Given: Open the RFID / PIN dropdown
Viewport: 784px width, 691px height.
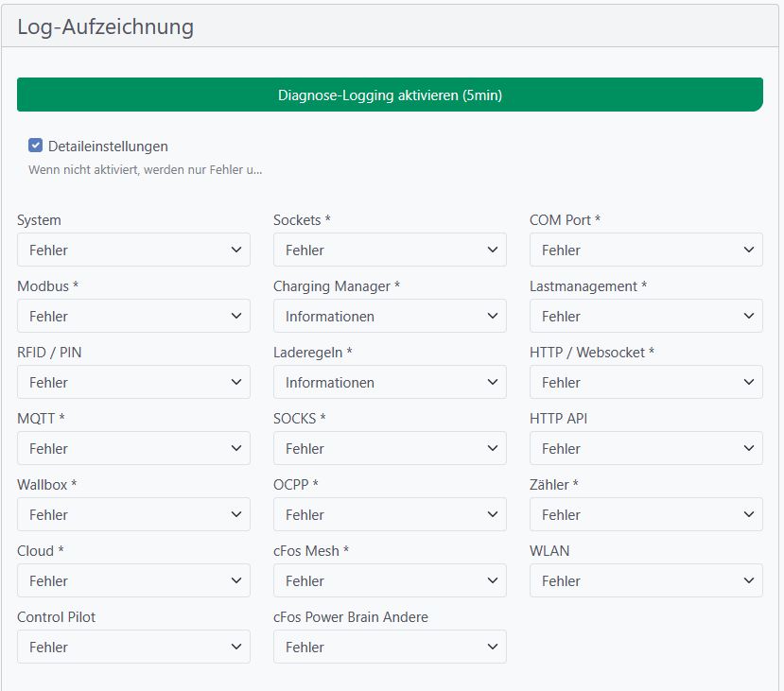Looking at the screenshot, I should (x=133, y=383).
